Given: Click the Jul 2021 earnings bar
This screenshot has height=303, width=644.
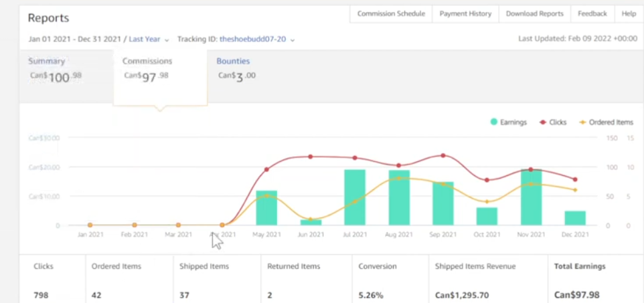Looking at the screenshot, I should click(355, 197).
